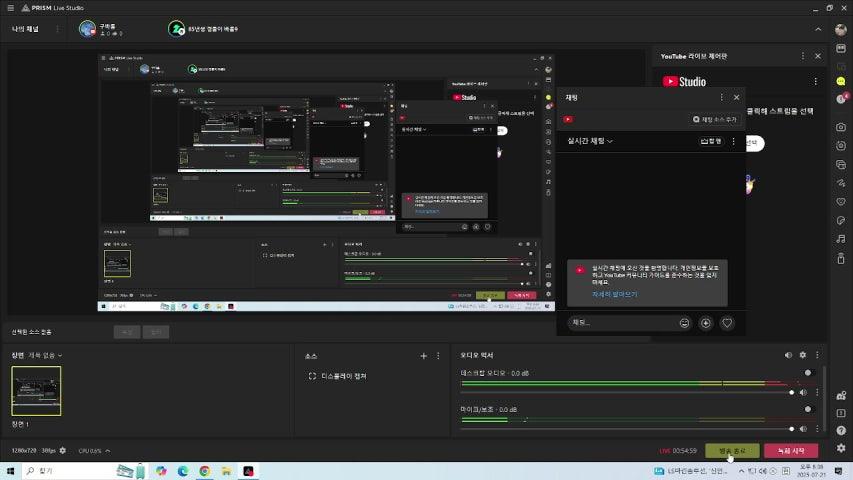Open the sidebar icon with red notification badge
Image resolution: width=853 pixels, height=480 pixels.
842,99
